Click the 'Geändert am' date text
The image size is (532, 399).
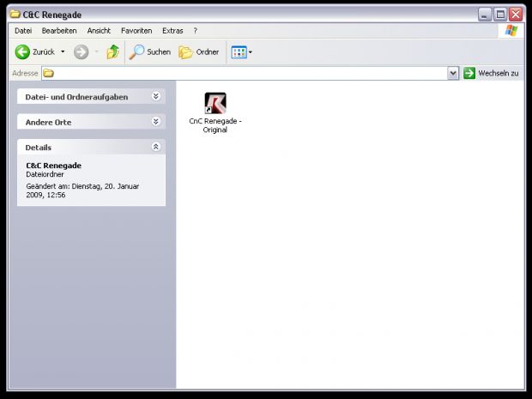tap(82, 190)
